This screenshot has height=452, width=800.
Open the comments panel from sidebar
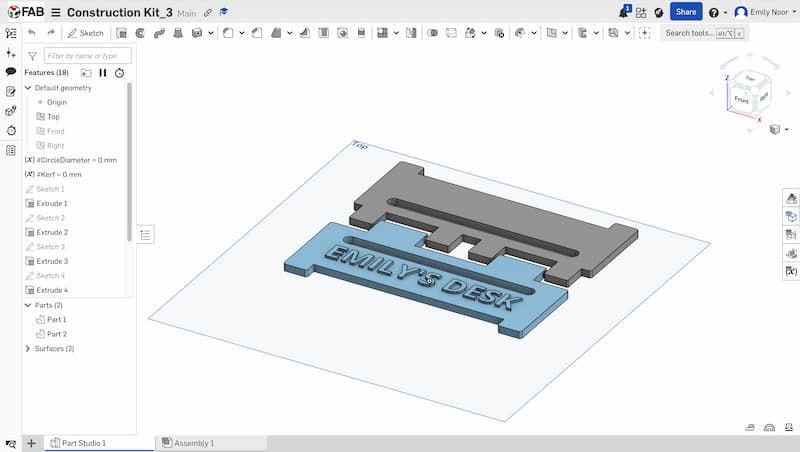click(11, 72)
